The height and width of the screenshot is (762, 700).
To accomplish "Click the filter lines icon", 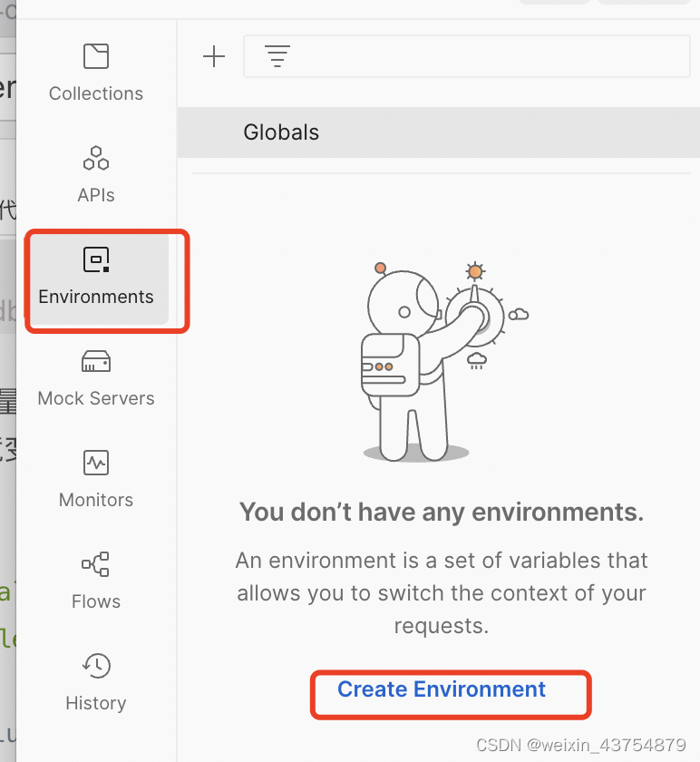I will pyautogui.click(x=277, y=57).
